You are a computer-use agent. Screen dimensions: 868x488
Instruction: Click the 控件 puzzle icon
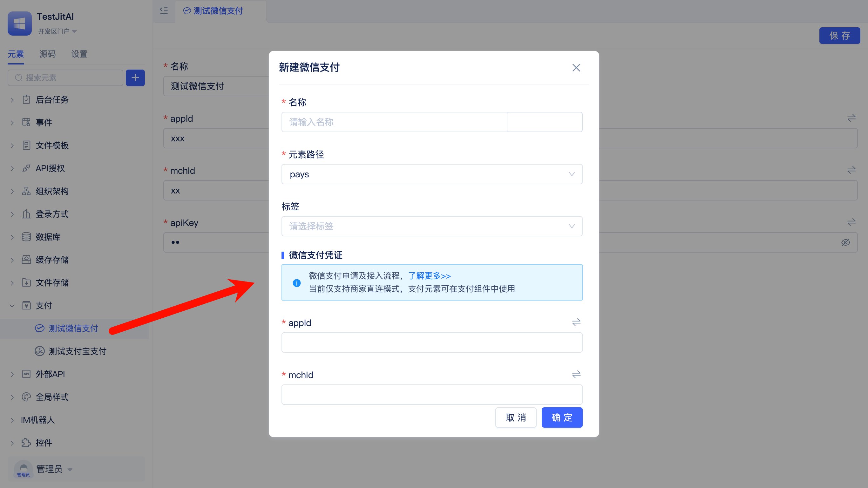[x=26, y=443]
